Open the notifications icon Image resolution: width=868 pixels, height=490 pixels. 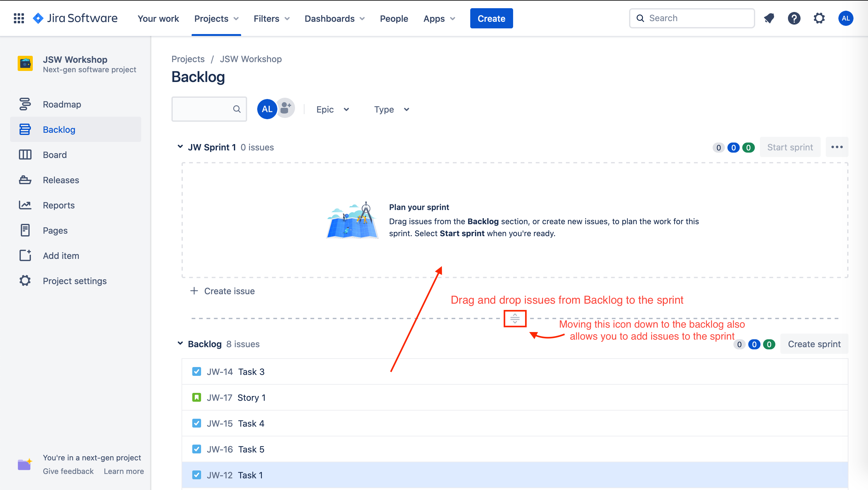[769, 18]
